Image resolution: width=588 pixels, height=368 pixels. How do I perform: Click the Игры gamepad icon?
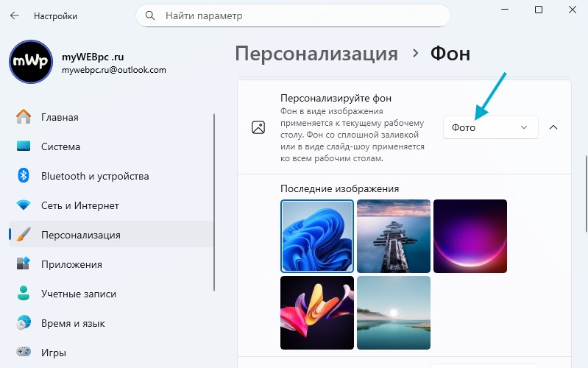(24, 352)
